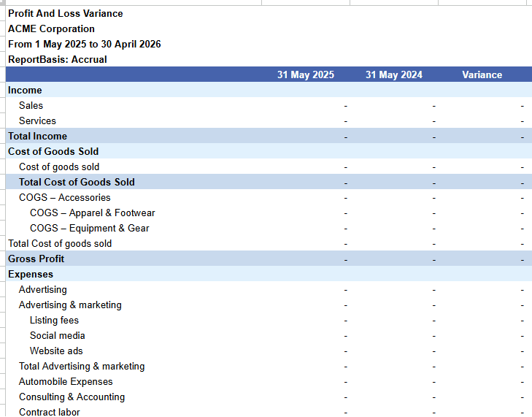Viewport: 532px width, 417px height.
Task: Click the select-all corner of the sheet
Action: [x=3, y=2]
